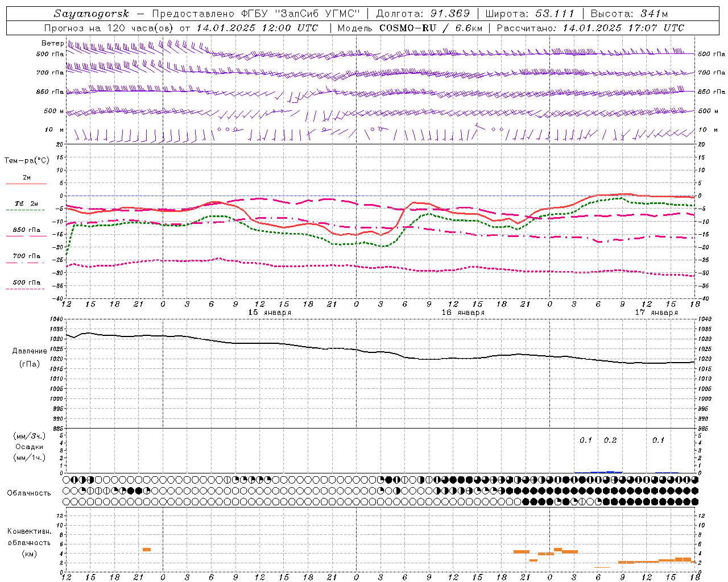Click the 'Давление' pressure panel label

(30, 351)
